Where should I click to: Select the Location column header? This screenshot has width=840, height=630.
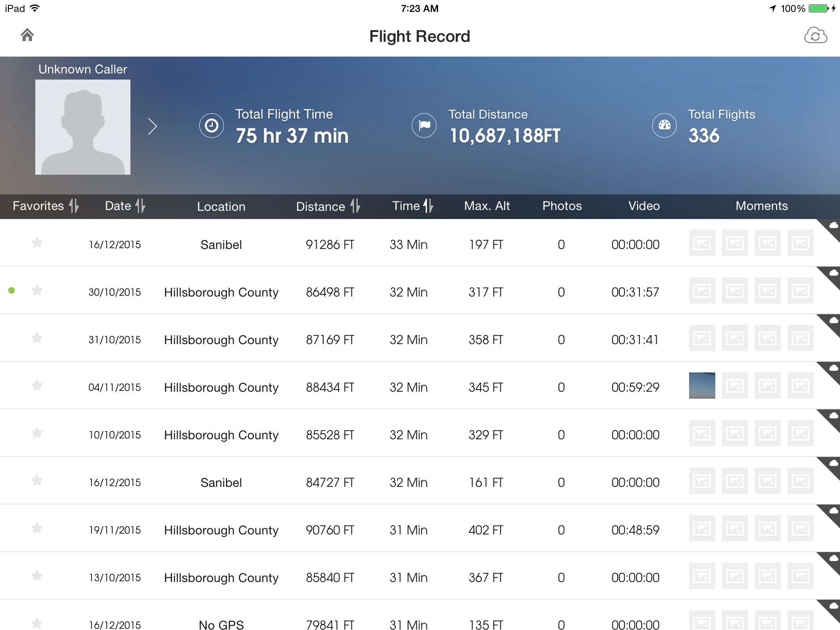(221, 206)
